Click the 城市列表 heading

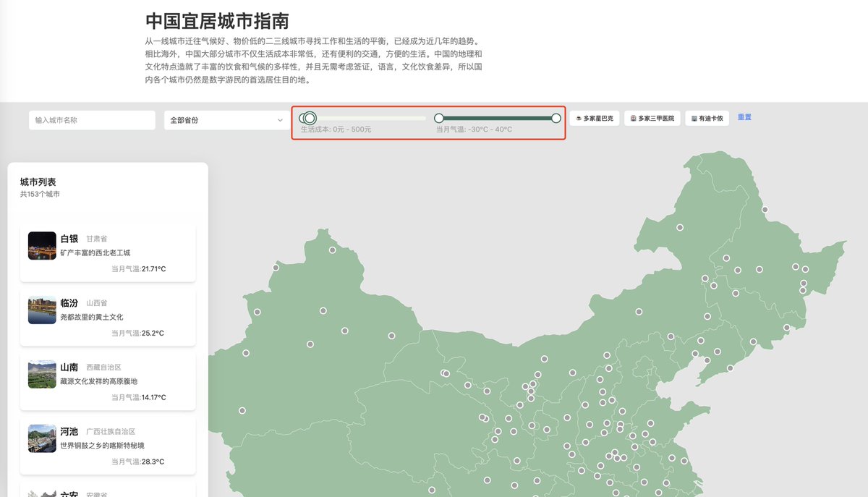pos(38,182)
